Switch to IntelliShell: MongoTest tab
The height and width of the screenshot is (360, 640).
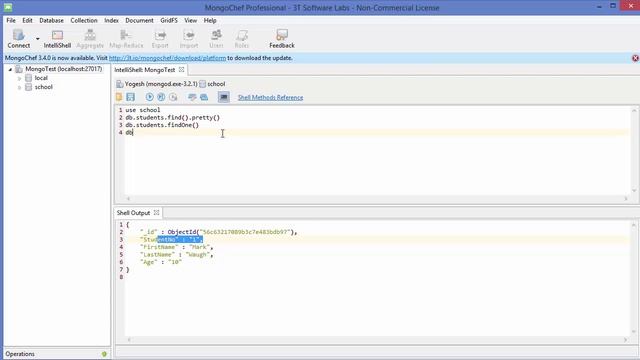coord(144,70)
